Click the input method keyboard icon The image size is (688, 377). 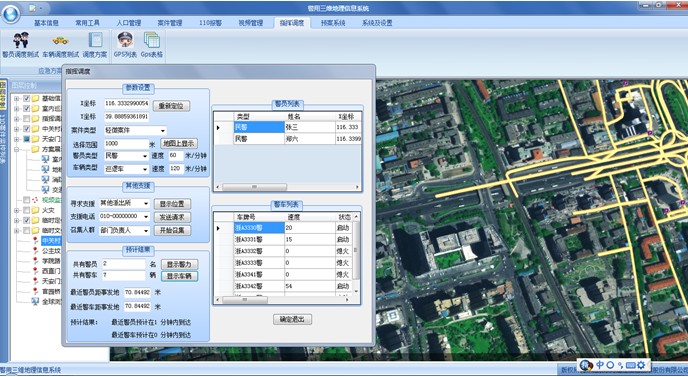(631, 365)
